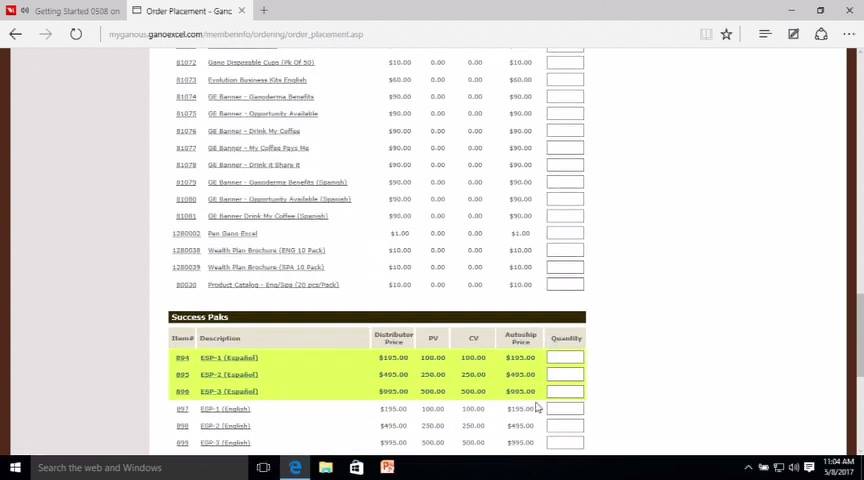
Task: Open Wealth Plan Brochure (SPA 10 Pack)
Action: [266, 267]
